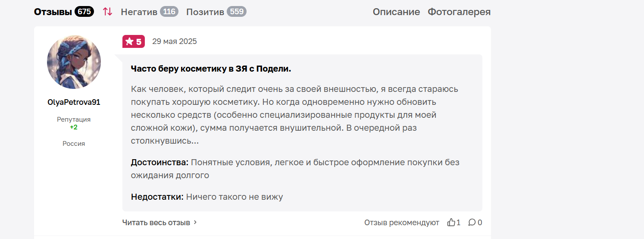Image resolution: width=644 pixels, height=239 pixels.
Task: Open the OlyaPetrova91 avatar picture
Action: 74,62
